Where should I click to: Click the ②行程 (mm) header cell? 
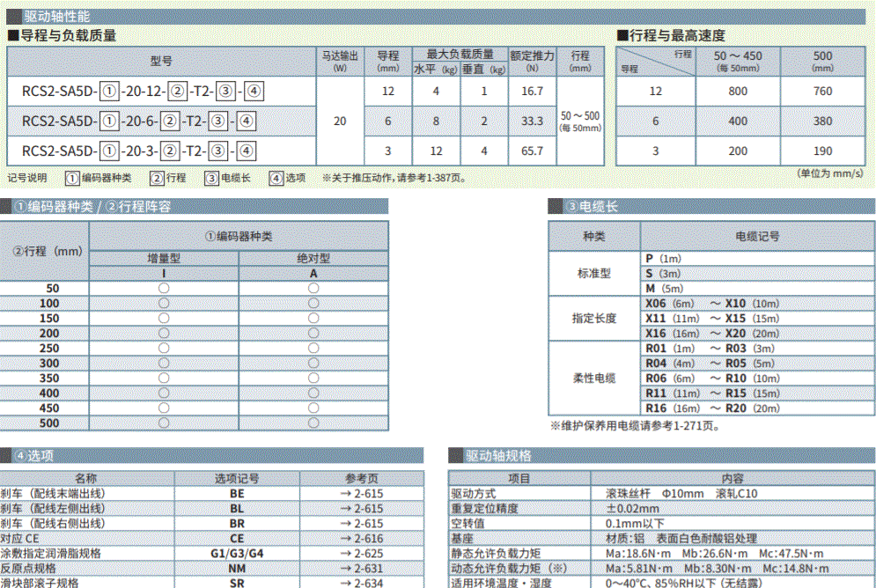click(45, 251)
